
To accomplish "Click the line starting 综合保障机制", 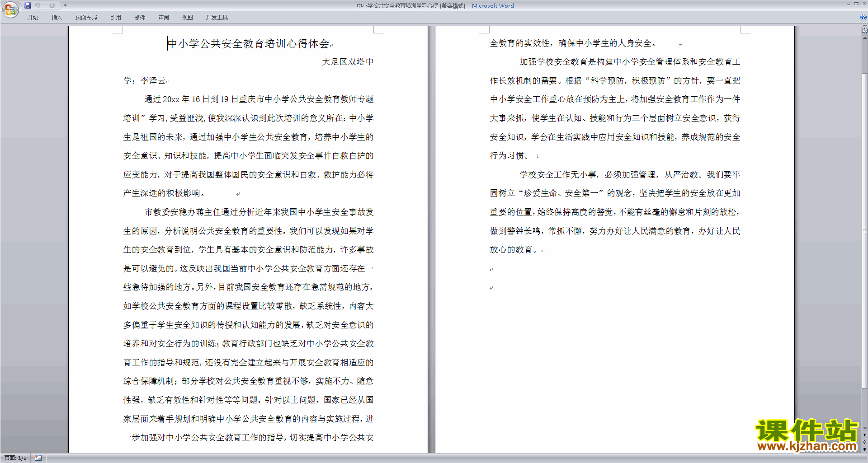I will [249, 381].
